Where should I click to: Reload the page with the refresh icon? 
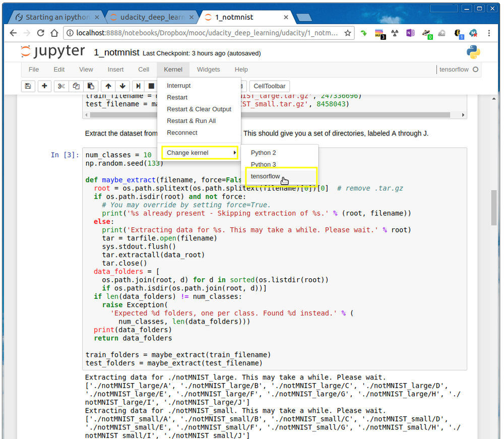click(40, 32)
